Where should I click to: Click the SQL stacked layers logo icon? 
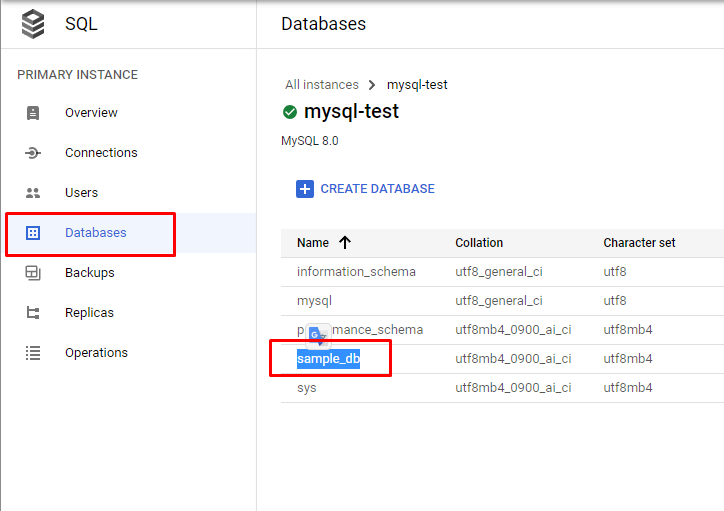click(33, 24)
